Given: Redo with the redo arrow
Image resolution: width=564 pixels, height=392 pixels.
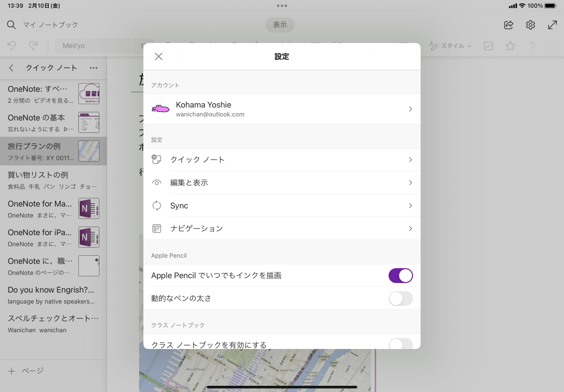Looking at the screenshot, I should (x=33, y=46).
